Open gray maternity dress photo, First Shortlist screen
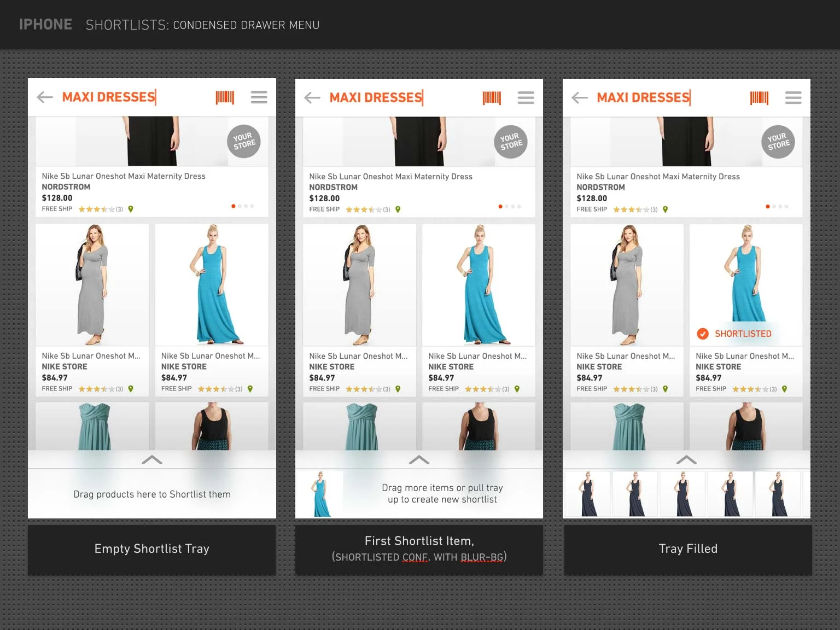 pyautogui.click(x=359, y=285)
